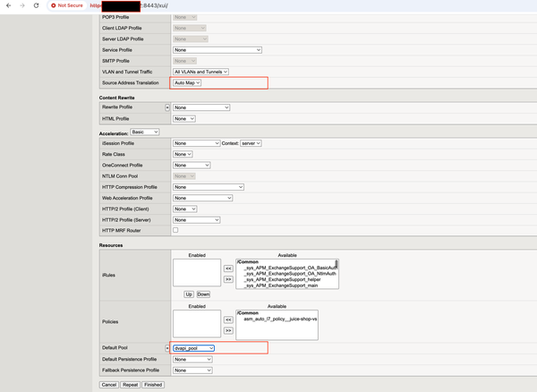Select _sys_APM_ExchangeSupport_OA_BasicAuth iRule

289,268
